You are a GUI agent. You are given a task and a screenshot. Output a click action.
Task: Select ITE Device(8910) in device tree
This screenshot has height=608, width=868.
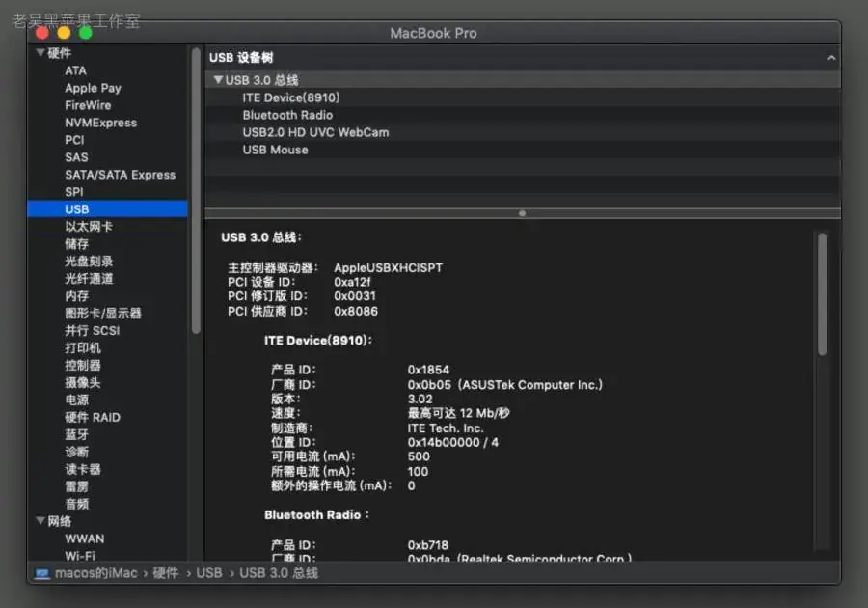[x=290, y=97]
